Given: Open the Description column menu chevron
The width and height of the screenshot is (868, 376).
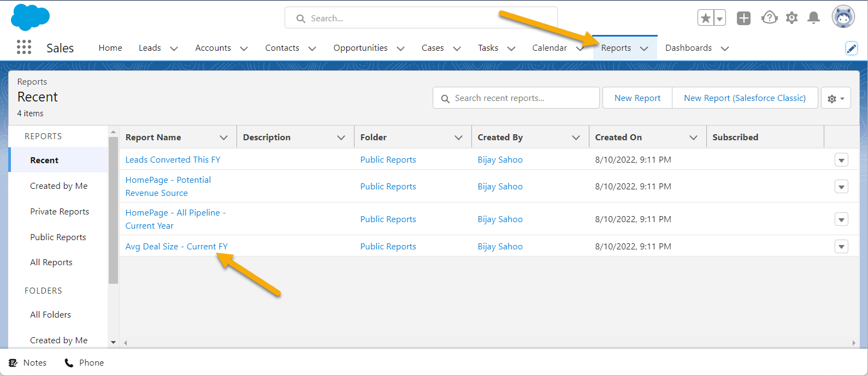Looking at the screenshot, I should point(341,138).
